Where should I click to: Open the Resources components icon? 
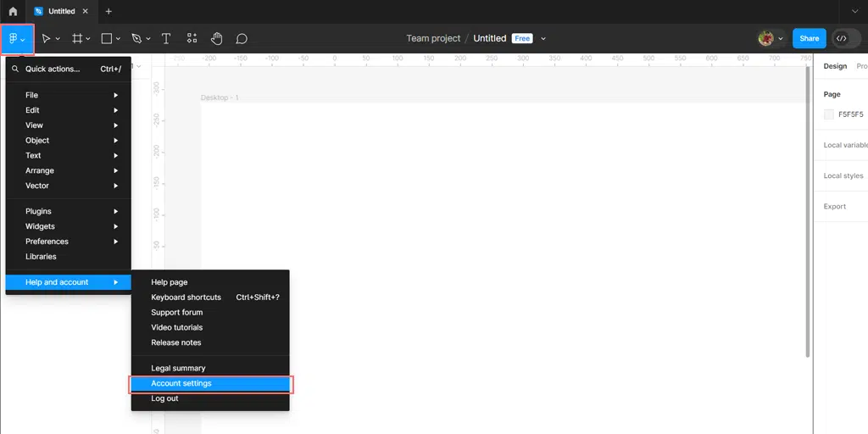click(192, 38)
